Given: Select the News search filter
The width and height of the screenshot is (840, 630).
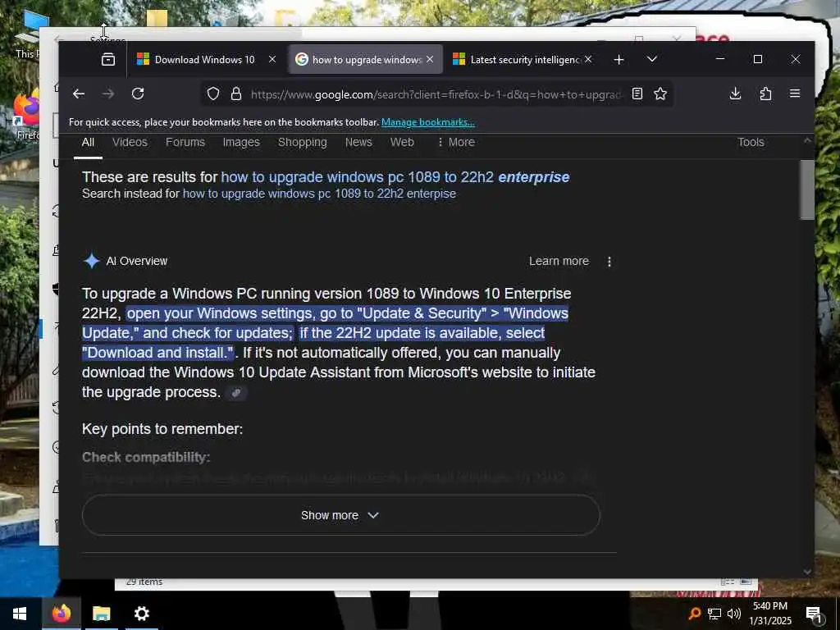Looking at the screenshot, I should [358, 142].
